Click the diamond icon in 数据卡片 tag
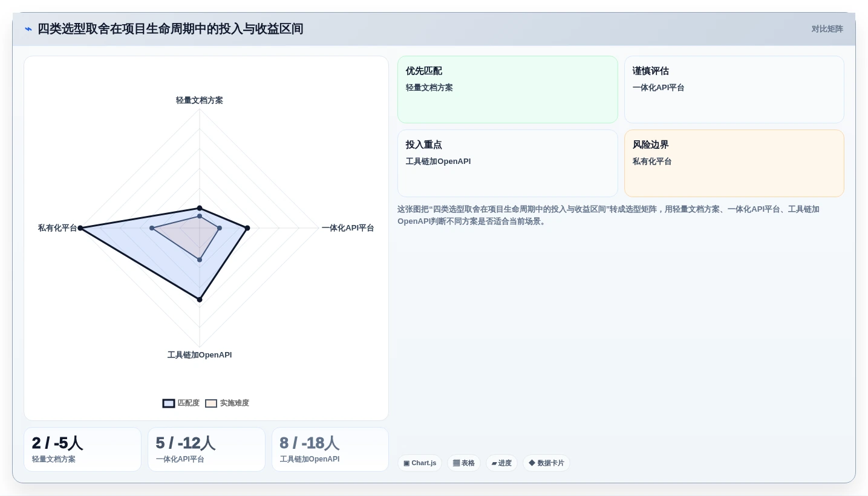 tap(532, 463)
